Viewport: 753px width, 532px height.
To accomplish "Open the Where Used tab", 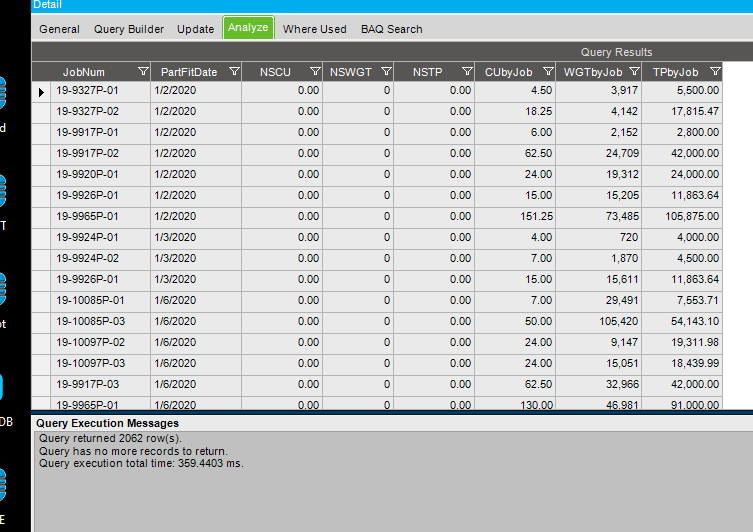I will pos(315,29).
